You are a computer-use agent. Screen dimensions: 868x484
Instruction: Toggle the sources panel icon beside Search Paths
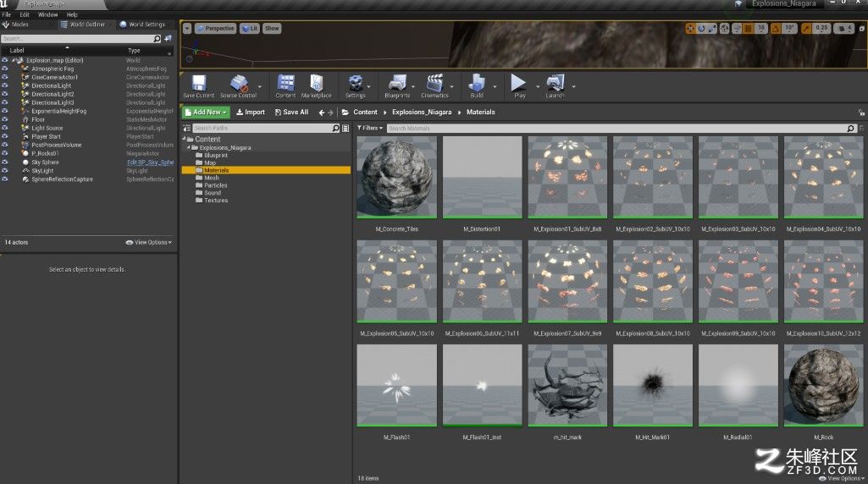pos(186,129)
